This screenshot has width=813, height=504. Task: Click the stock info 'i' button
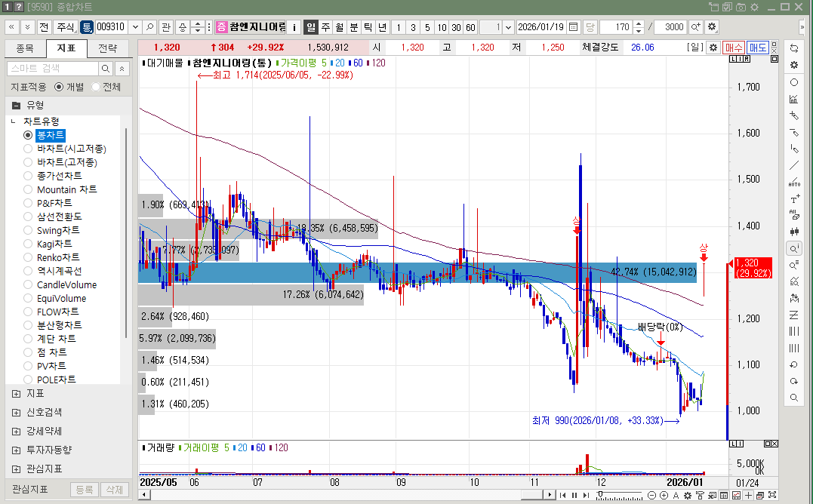pyautogui.click(x=294, y=27)
